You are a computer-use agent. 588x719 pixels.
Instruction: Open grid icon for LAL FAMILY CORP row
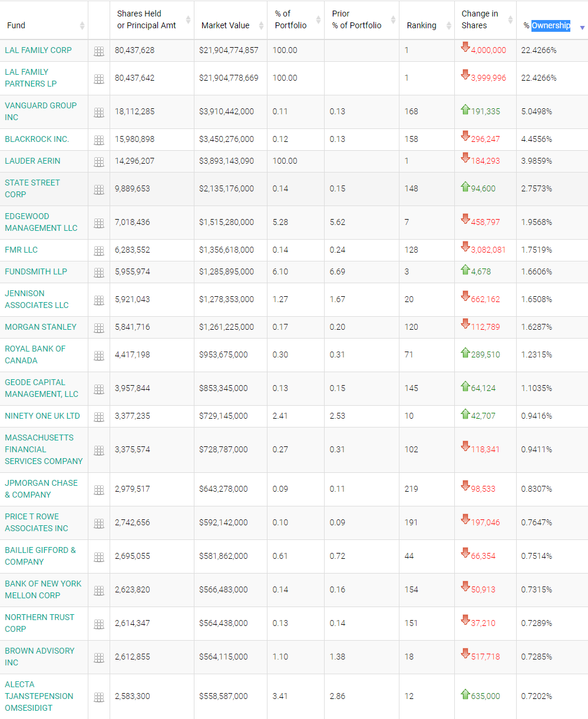click(99, 51)
